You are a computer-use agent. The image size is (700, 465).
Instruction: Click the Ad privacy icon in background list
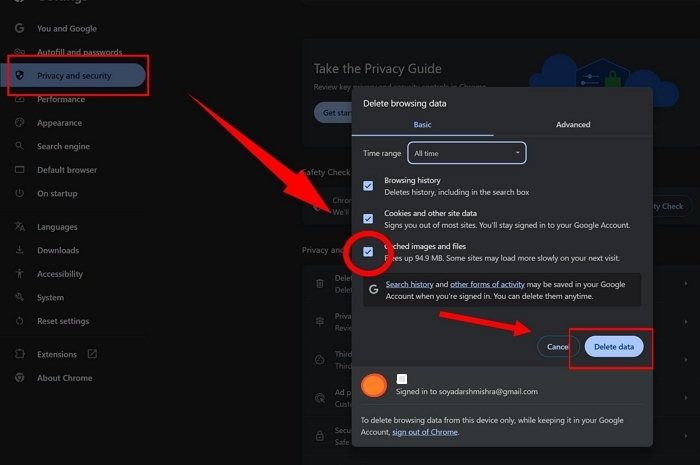320,398
